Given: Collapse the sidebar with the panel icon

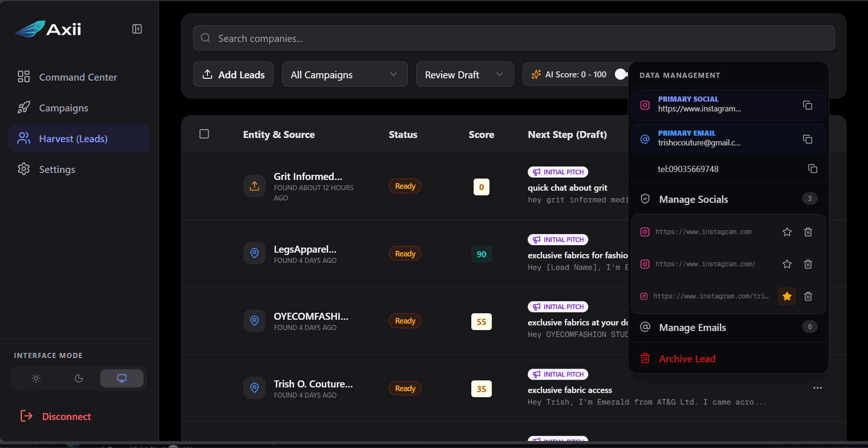Looking at the screenshot, I should [x=137, y=29].
